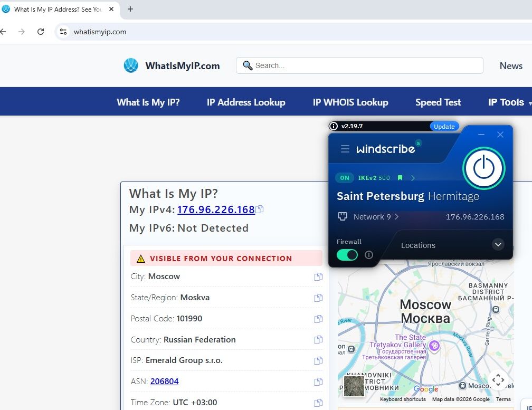Viewport: 532px width, 410px height.
Task: Click the Windscribe news notification badge
Action: 419,143
